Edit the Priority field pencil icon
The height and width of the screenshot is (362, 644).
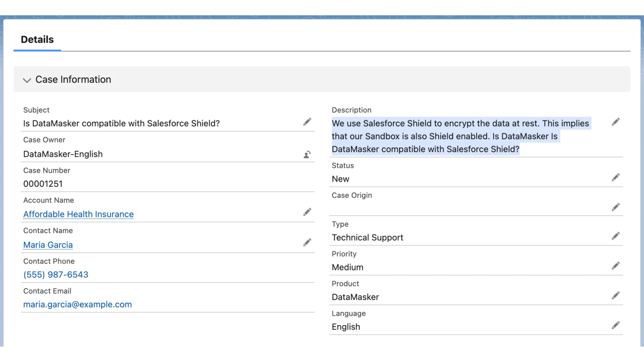click(x=616, y=265)
